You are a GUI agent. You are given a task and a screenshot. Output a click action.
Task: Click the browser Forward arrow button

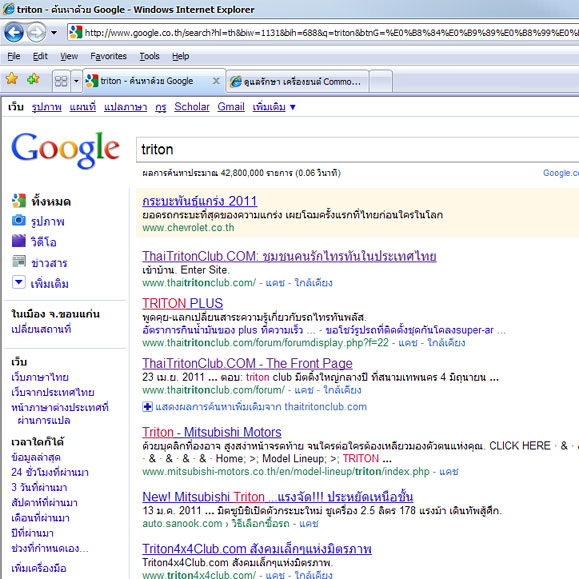[36, 32]
